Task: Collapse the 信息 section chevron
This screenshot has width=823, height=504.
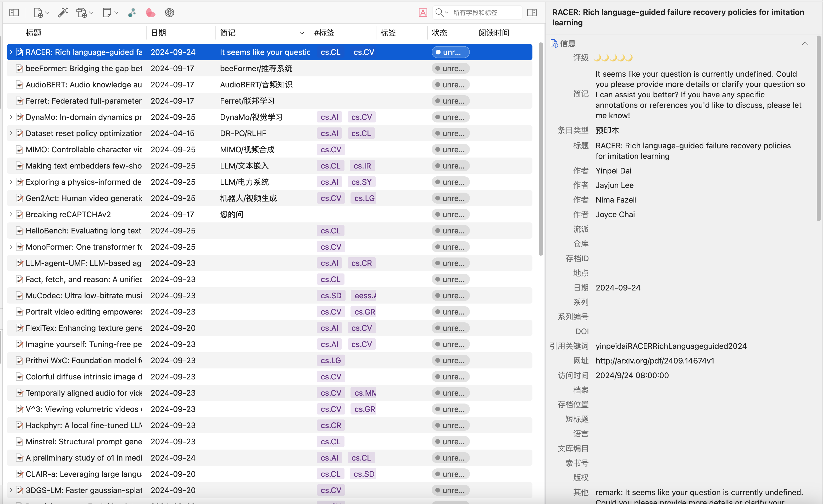Action: (x=805, y=43)
